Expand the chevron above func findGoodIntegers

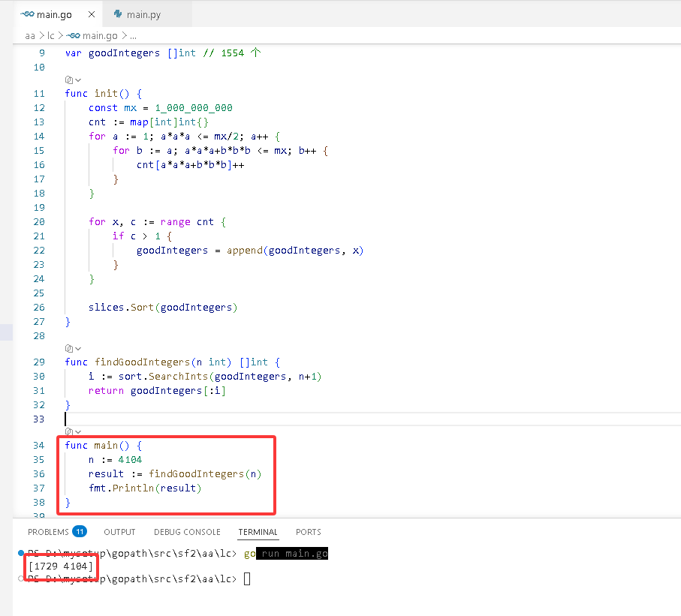click(x=78, y=349)
